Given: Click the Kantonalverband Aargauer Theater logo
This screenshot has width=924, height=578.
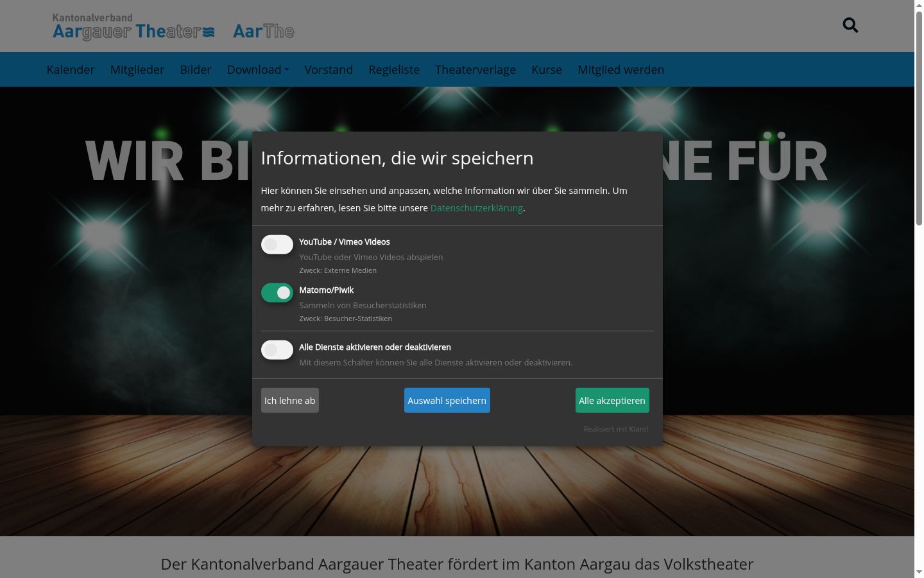Looking at the screenshot, I should click(x=133, y=27).
